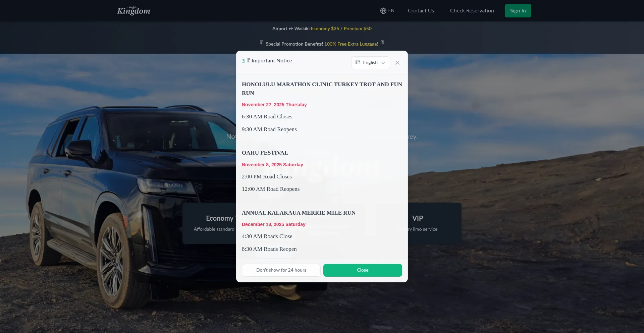This screenshot has width=644, height=333.
Task: Click the Economy $35 / Premium $50 text
Action: pyautogui.click(x=341, y=29)
